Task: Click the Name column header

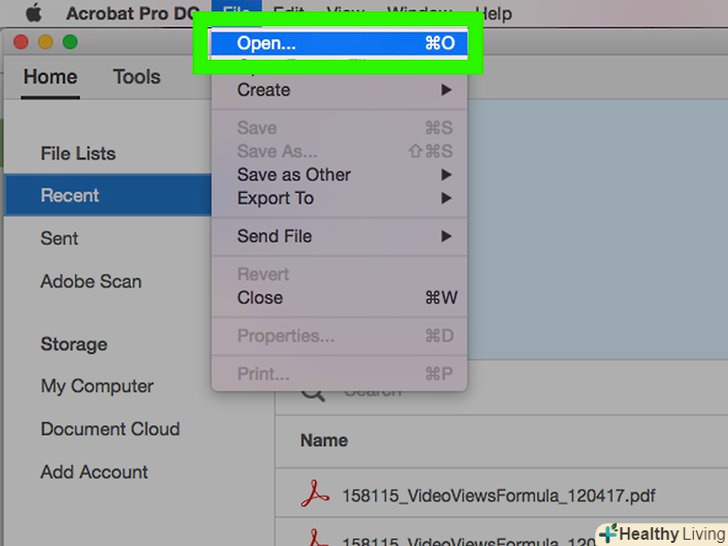Action: [x=324, y=440]
